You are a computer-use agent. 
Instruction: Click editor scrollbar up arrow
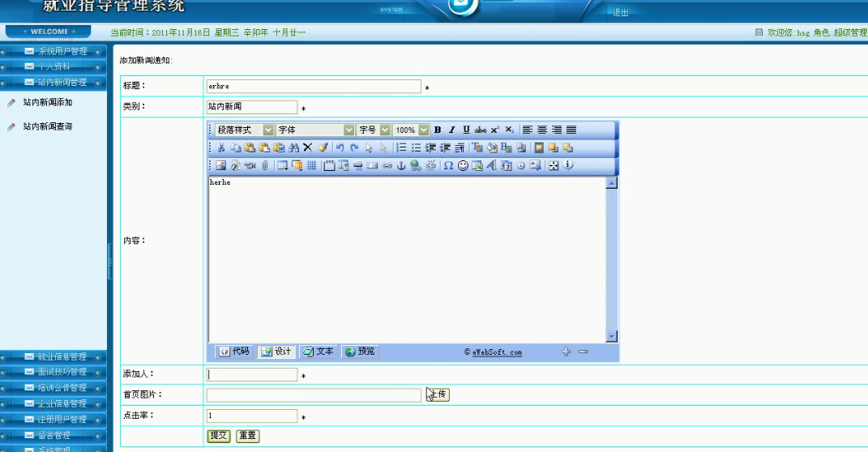pyautogui.click(x=612, y=183)
